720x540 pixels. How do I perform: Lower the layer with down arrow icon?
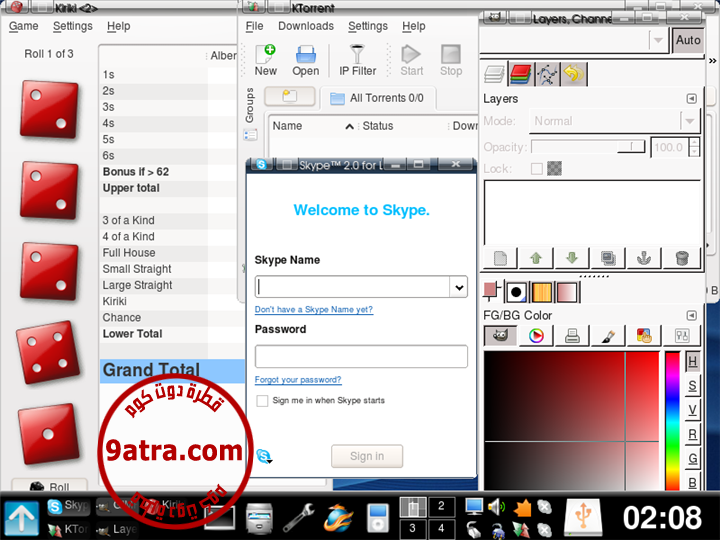tap(572, 258)
